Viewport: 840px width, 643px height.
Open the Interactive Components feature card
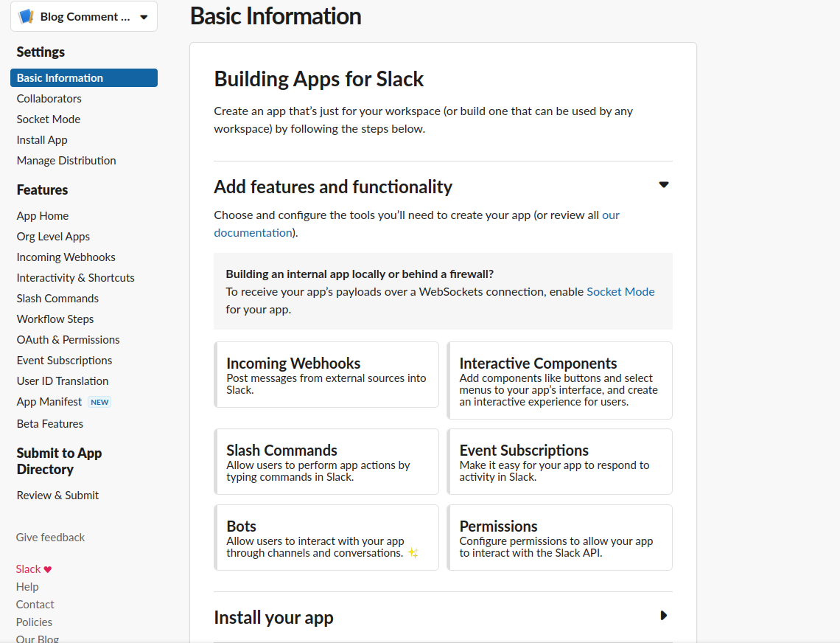coord(560,380)
